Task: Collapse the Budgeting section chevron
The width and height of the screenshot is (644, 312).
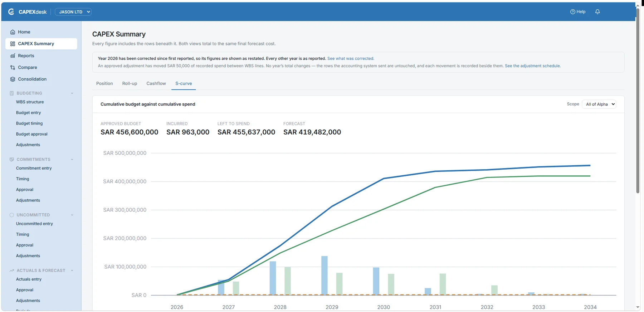Action: click(x=72, y=93)
